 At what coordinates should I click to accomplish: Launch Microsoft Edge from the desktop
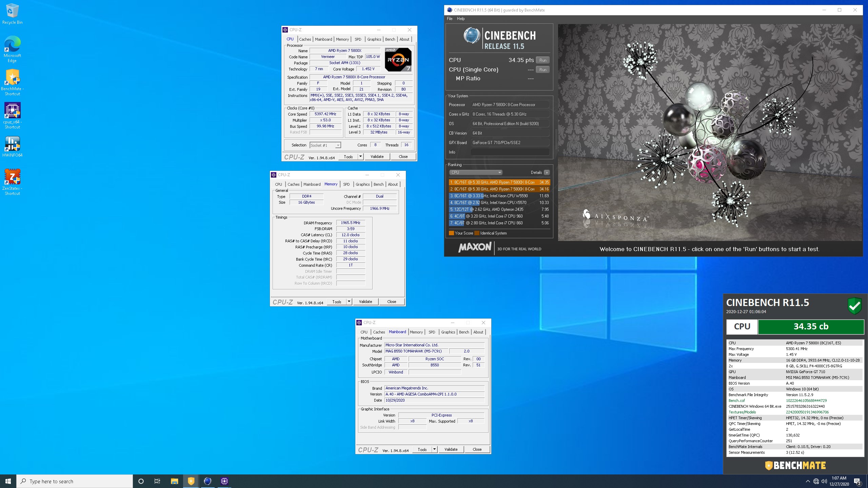pyautogui.click(x=12, y=49)
